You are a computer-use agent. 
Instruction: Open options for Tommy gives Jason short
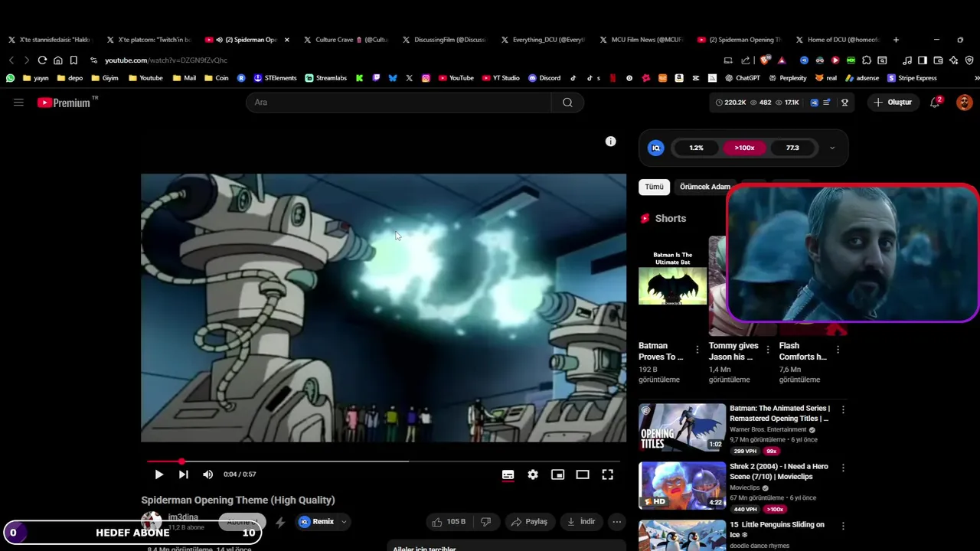[768, 350]
